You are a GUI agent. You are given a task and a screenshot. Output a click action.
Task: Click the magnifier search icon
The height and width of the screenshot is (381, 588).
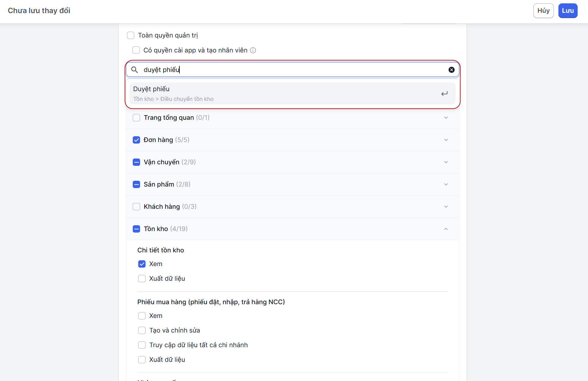pyautogui.click(x=134, y=70)
